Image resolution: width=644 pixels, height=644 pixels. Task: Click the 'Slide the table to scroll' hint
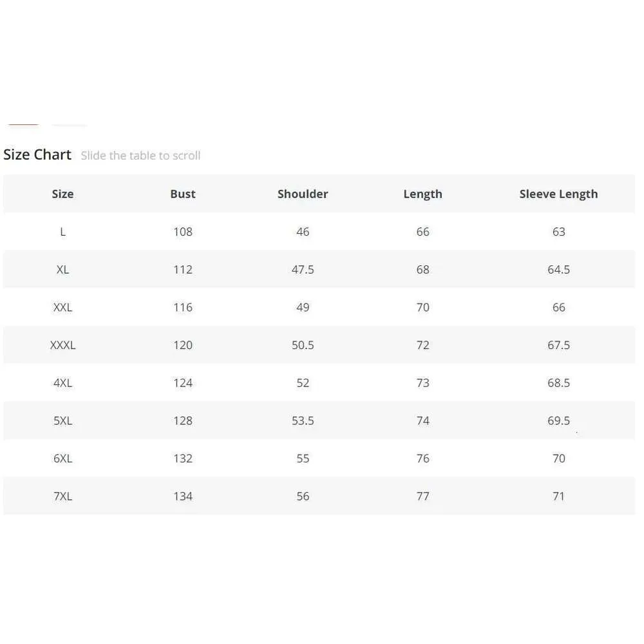pyautogui.click(x=140, y=156)
